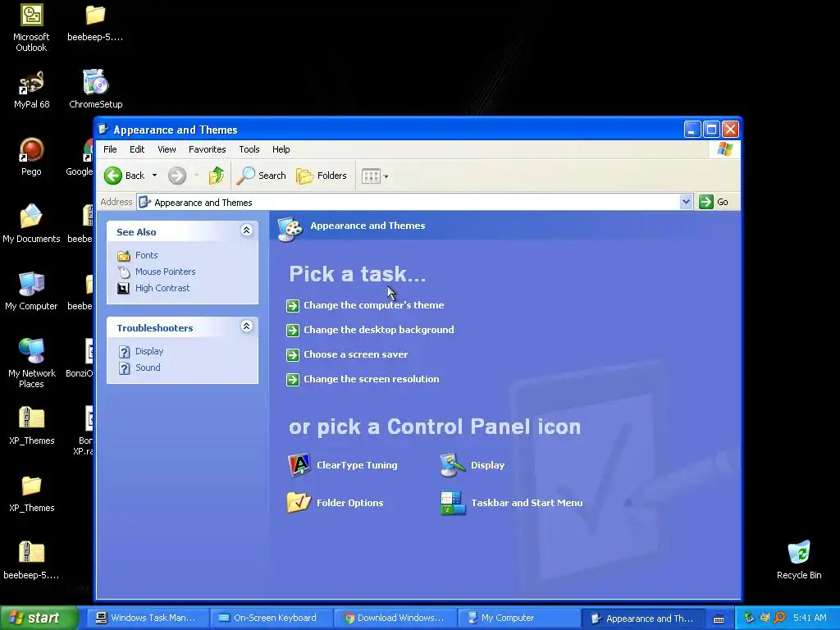Click the keyboard icon beside the system tray

coord(719,619)
